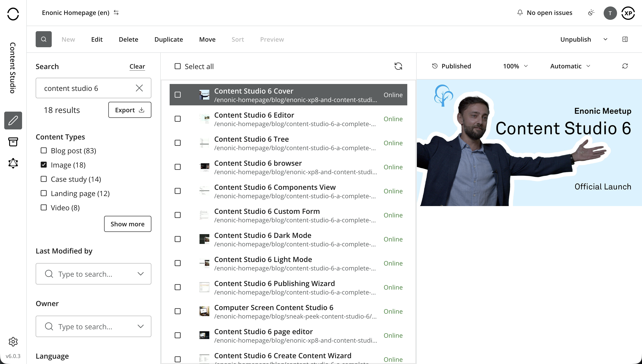
Task: Check the Select all checkbox
Action: pos(178,66)
